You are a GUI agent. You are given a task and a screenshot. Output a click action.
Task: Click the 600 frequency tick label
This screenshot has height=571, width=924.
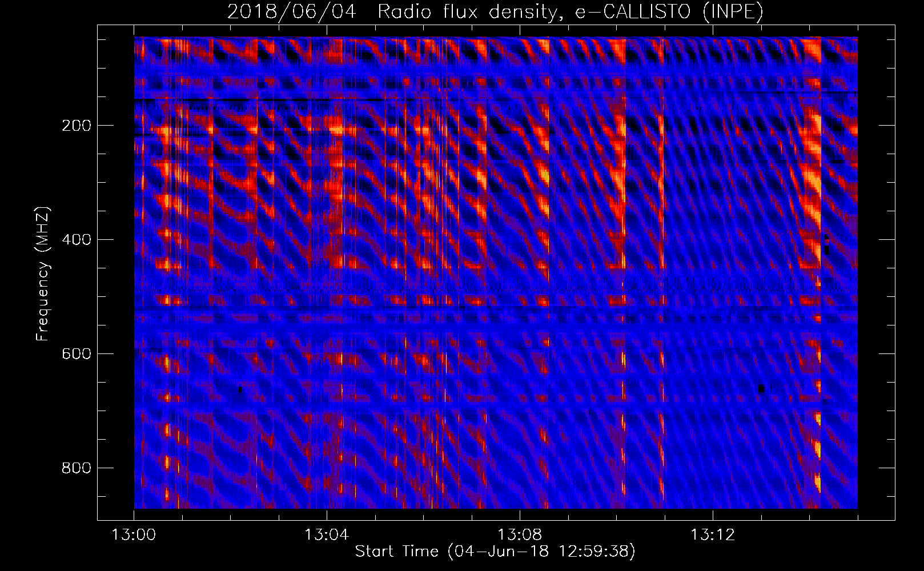click(x=77, y=354)
